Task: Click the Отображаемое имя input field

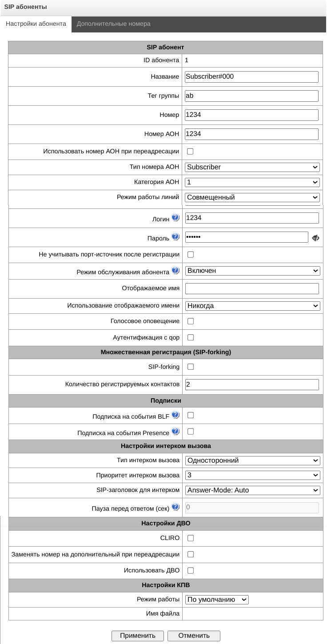Action: tap(252, 288)
